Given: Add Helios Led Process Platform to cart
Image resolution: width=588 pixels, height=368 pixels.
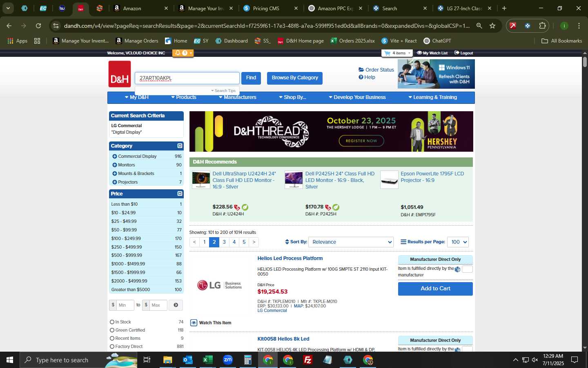Looking at the screenshot, I should coord(435,289).
